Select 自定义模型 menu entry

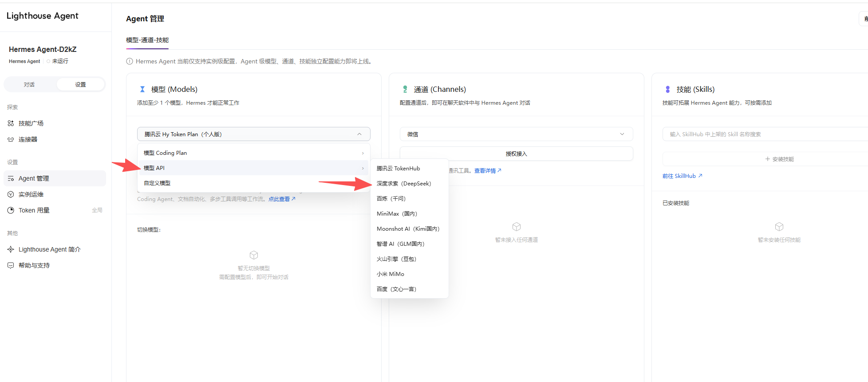254,183
